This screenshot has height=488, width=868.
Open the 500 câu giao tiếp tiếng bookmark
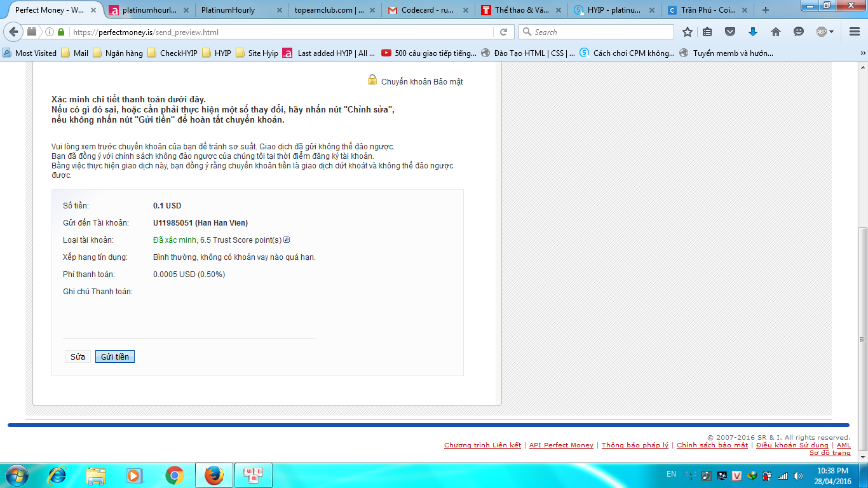429,53
